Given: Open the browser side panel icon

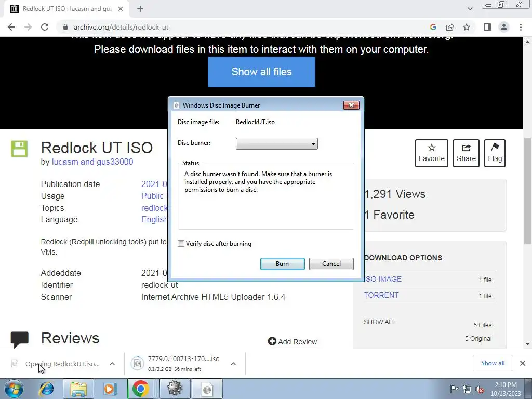Looking at the screenshot, I should point(487,27).
